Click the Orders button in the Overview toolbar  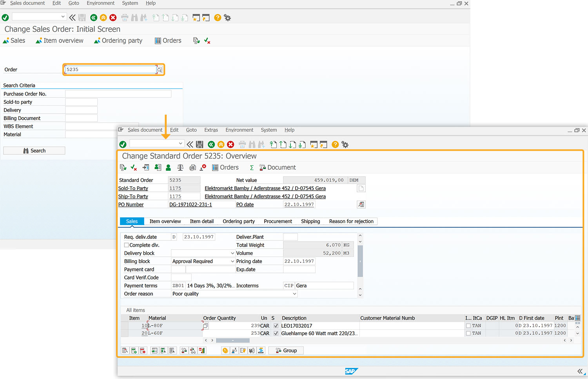coord(225,168)
